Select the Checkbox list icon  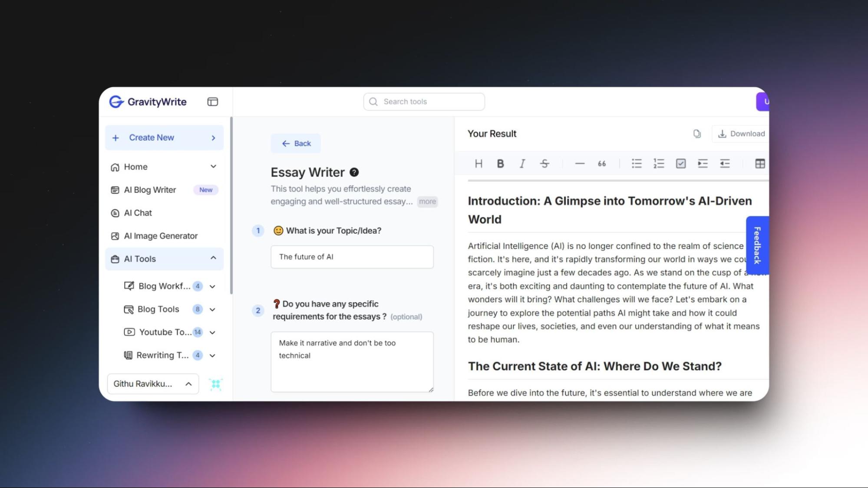point(681,163)
